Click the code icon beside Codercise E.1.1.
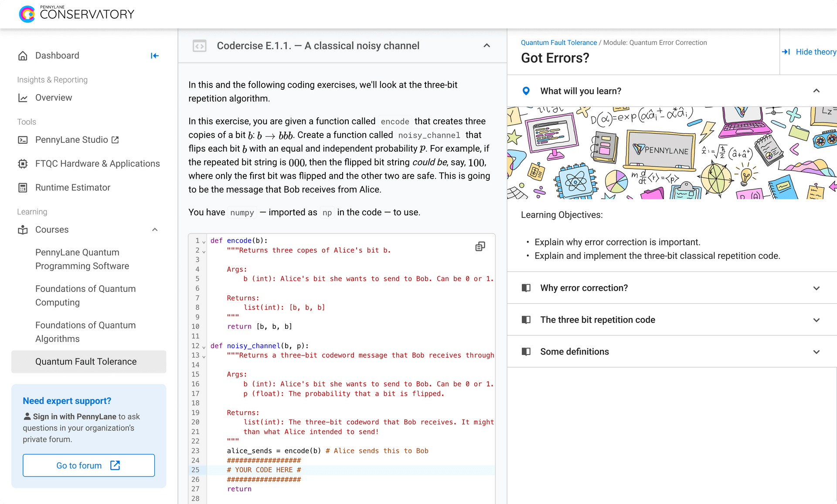 200,46
